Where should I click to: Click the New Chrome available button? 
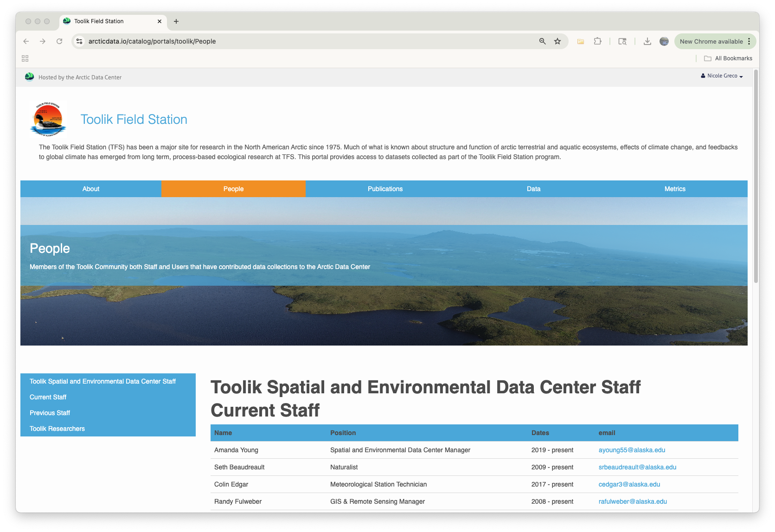point(713,41)
